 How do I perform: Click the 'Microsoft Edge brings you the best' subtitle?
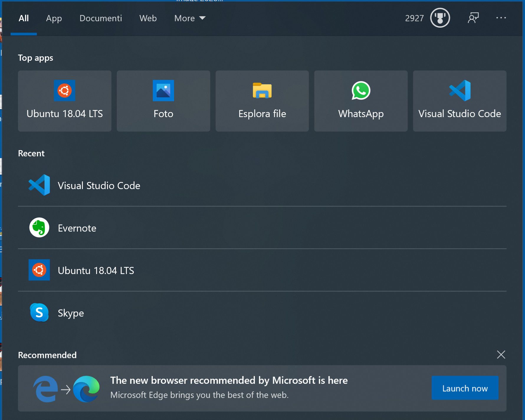[x=199, y=395]
